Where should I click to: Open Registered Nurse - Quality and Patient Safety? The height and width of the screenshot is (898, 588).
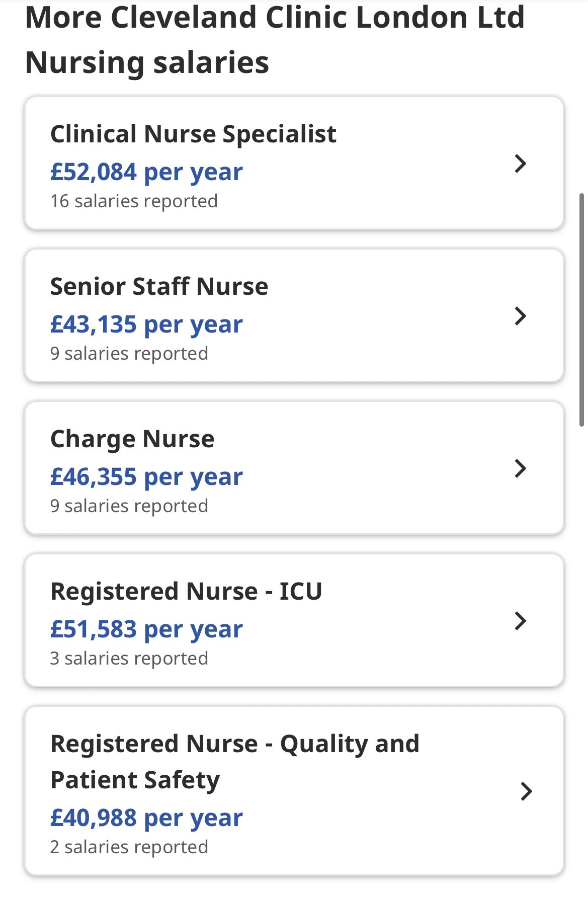pyautogui.click(x=235, y=762)
